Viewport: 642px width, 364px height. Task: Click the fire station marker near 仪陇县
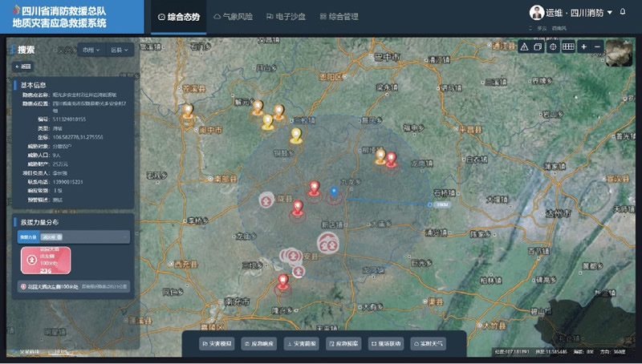266,200
